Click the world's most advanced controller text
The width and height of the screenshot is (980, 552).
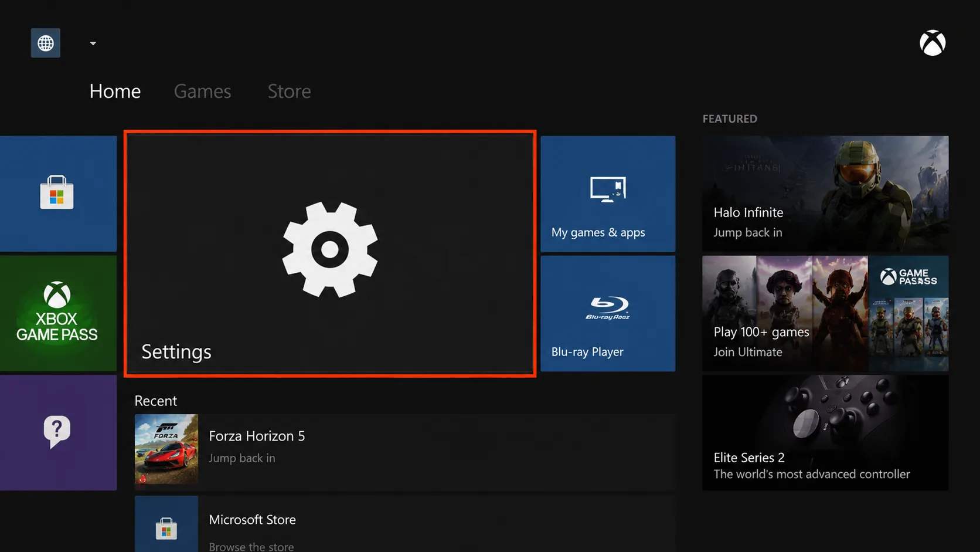[x=812, y=474]
